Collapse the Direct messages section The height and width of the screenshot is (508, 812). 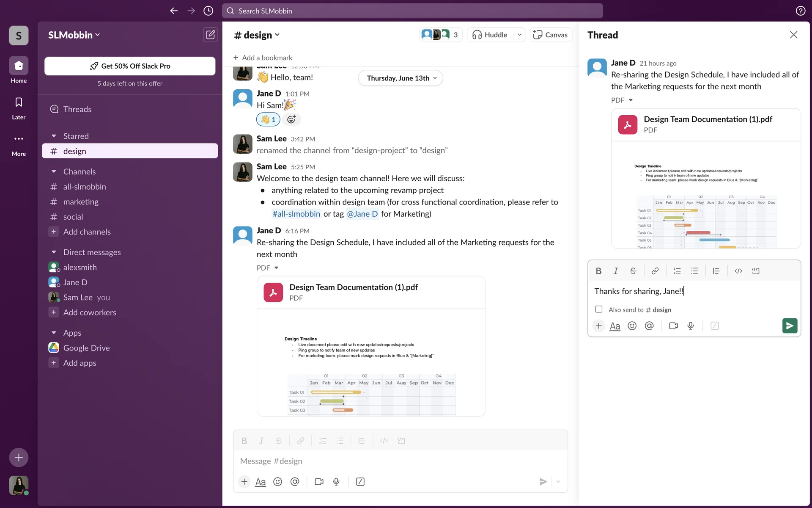pos(54,252)
